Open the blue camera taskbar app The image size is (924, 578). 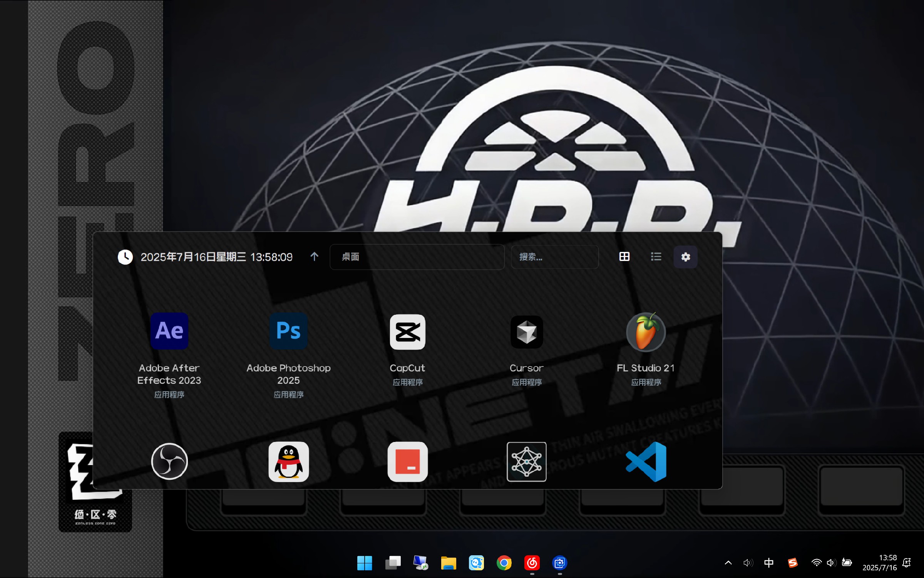560,563
